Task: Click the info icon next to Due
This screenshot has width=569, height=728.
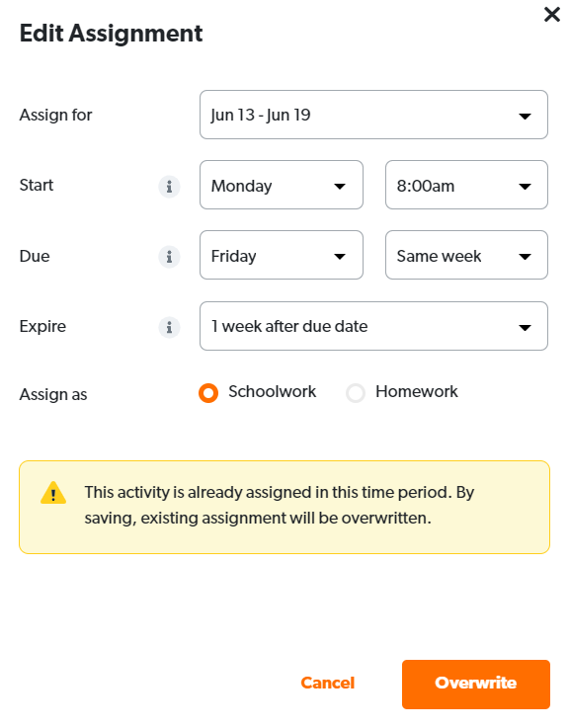Action: pos(169,257)
